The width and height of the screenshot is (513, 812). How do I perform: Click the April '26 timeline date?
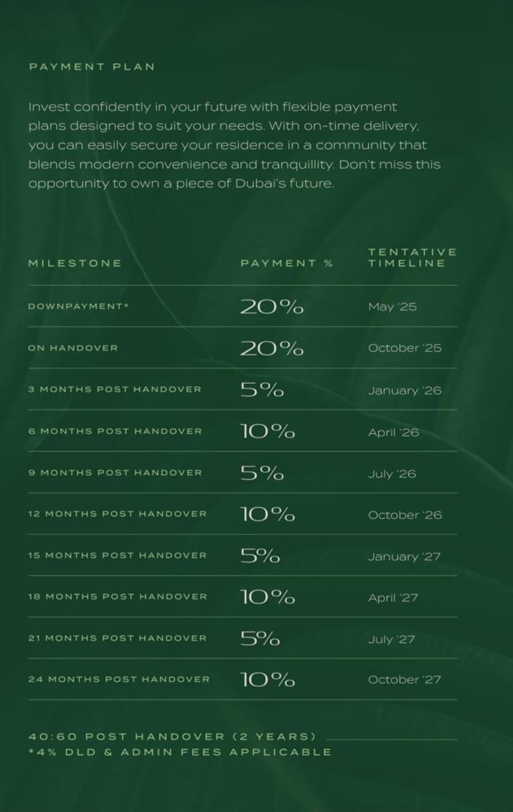point(393,433)
